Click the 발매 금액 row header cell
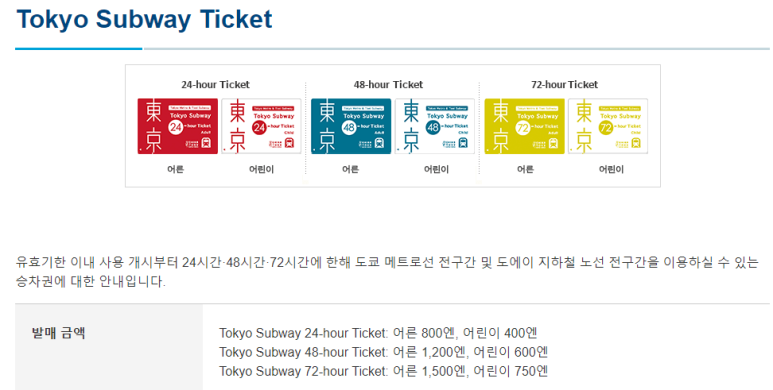 click(109, 347)
